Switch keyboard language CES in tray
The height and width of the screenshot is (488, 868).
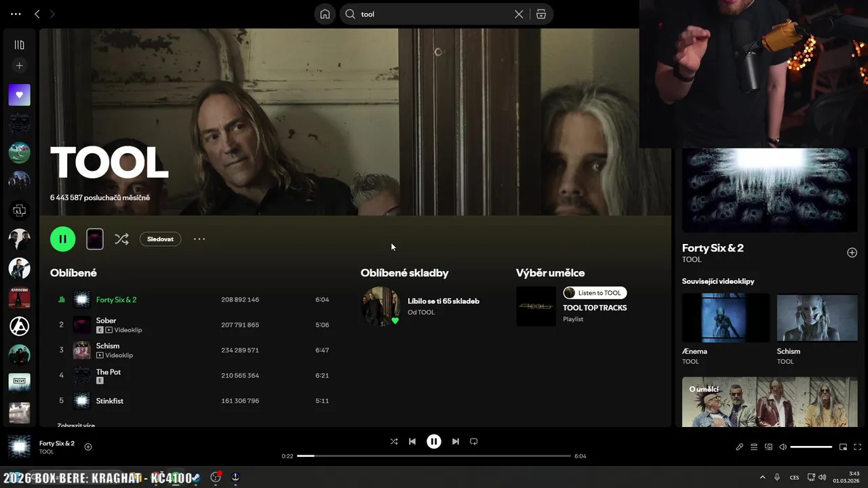pos(794,477)
